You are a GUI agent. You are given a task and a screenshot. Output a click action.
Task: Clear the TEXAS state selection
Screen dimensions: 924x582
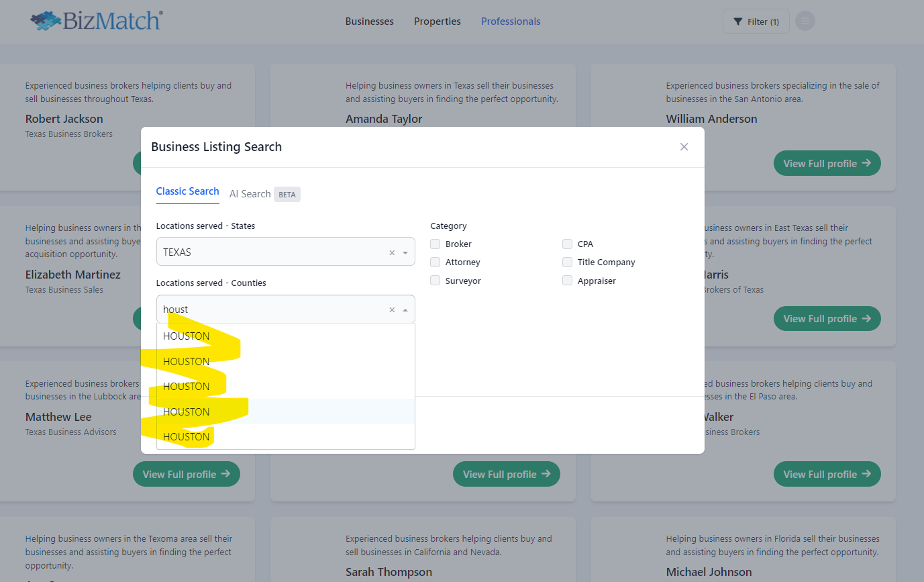click(x=392, y=253)
